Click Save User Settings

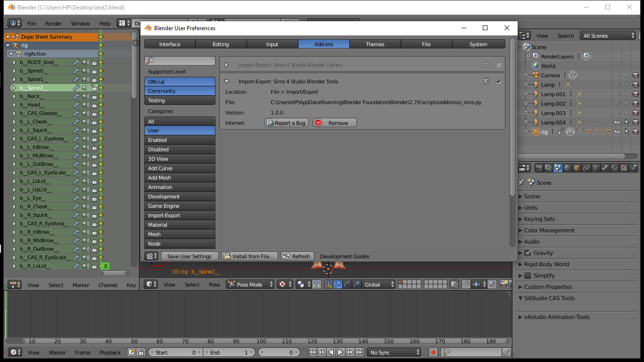point(190,256)
